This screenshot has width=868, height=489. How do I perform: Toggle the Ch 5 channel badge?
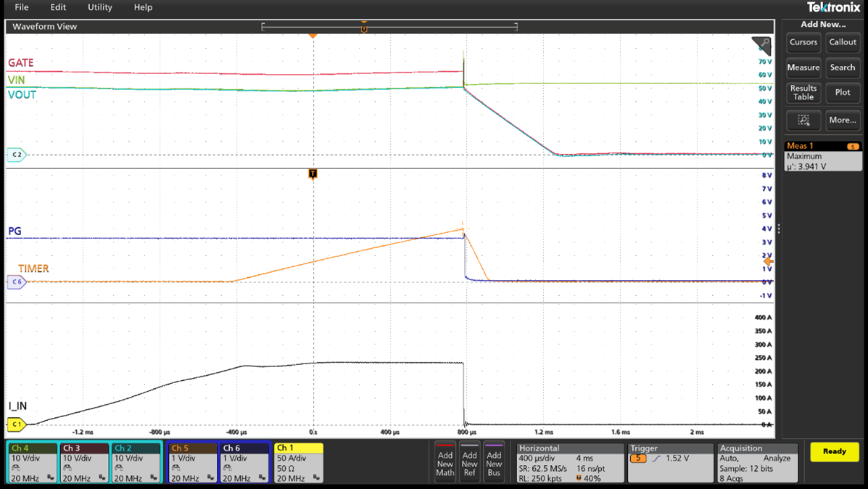[192, 462]
